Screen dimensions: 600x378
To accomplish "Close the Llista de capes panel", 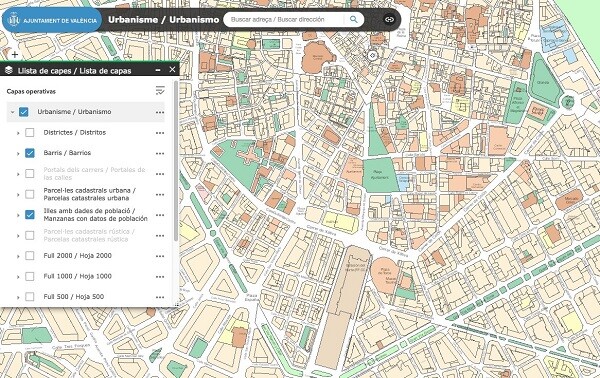I will (172, 69).
